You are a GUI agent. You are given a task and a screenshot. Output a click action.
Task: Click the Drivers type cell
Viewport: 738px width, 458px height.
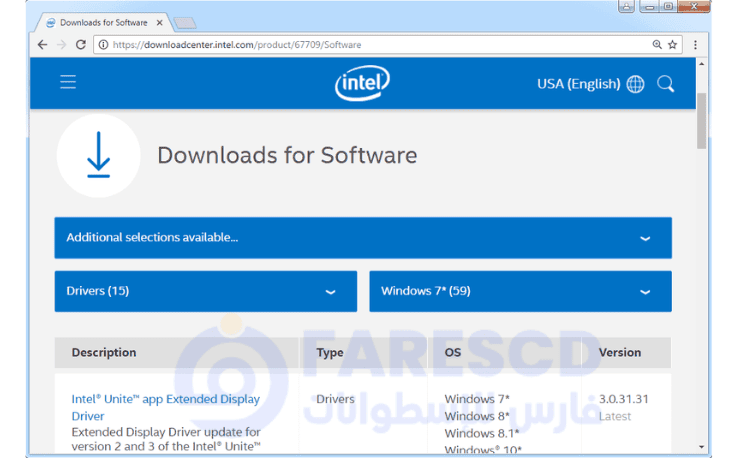tap(335, 399)
